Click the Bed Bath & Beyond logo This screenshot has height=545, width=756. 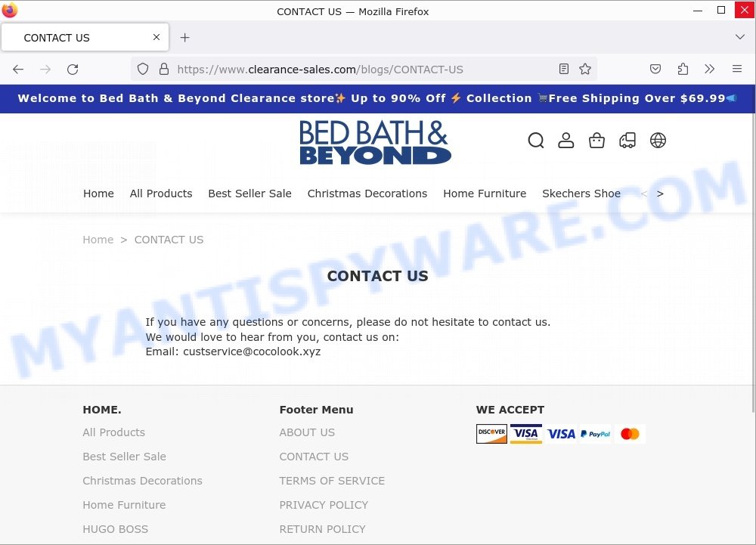click(375, 142)
